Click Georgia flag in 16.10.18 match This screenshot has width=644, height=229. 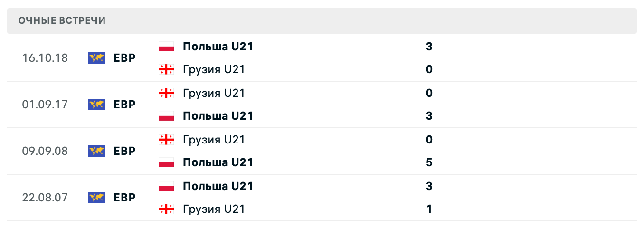point(166,69)
